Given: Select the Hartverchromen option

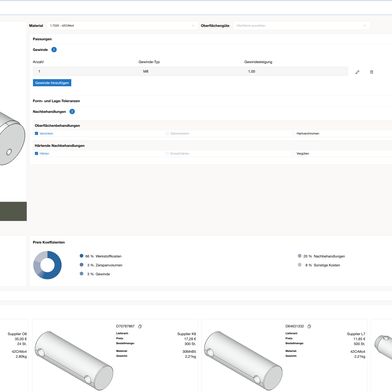Looking at the screenshot, I should 308,133.
